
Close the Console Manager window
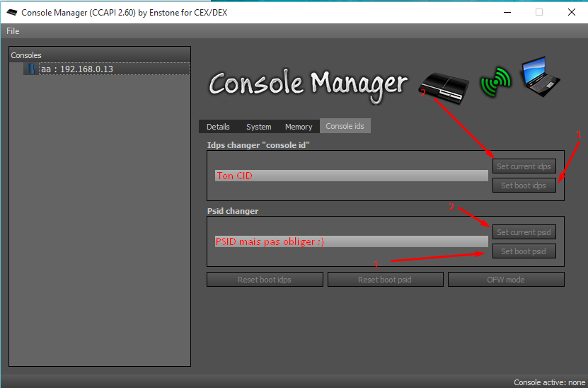click(x=572, y=12)
